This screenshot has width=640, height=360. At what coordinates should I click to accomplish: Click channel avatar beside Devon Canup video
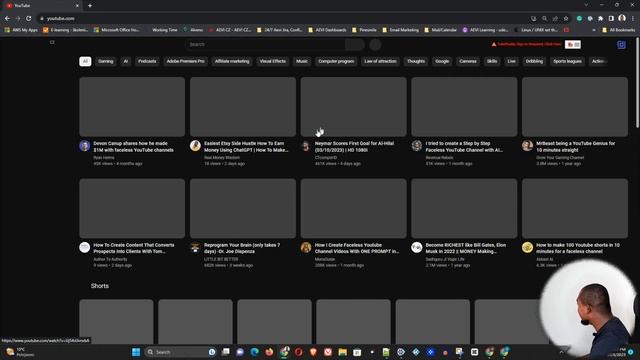84,146
